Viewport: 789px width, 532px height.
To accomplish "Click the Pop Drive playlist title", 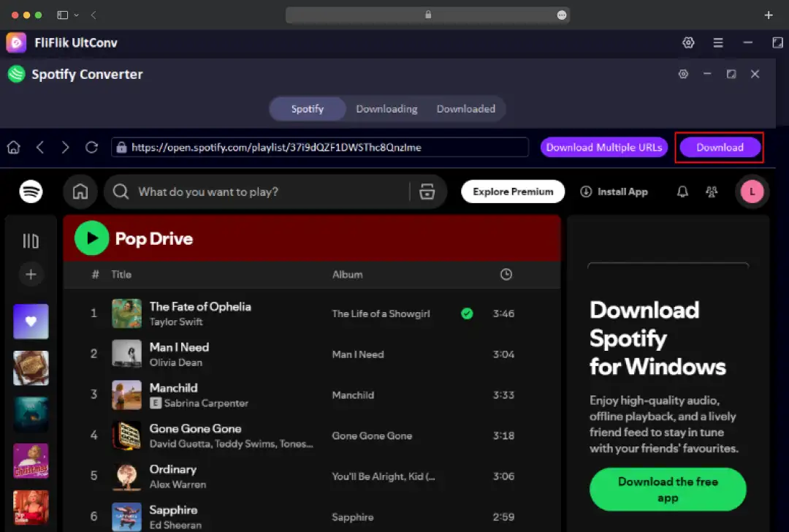I will [x=154, y=238].
